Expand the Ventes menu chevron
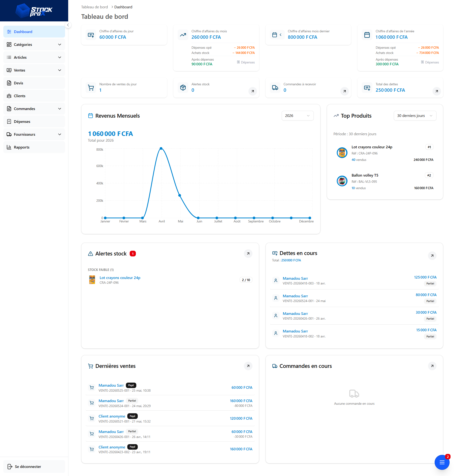This screenshot has width=456, height=476. (x=59, y=70)
